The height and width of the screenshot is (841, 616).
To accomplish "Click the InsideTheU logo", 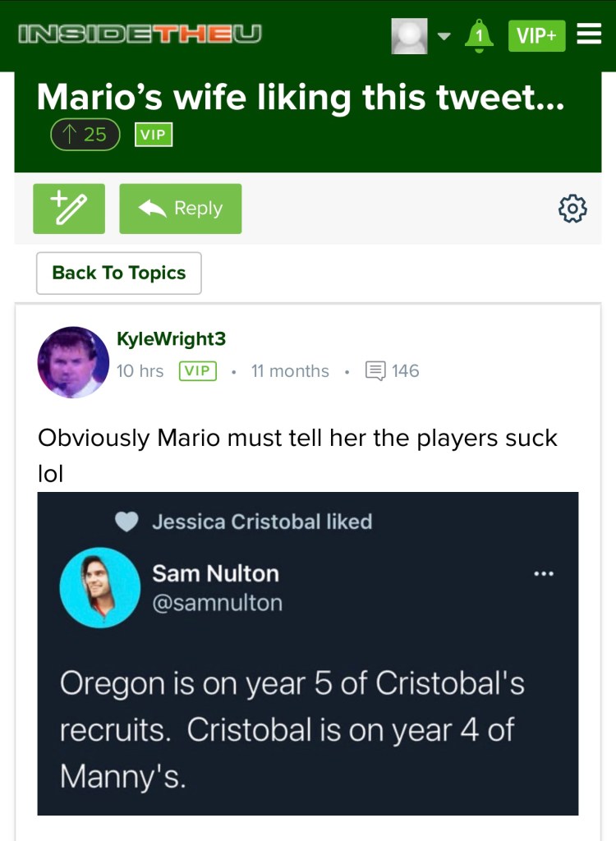I will pyautogui.click(x=140, y=34).
